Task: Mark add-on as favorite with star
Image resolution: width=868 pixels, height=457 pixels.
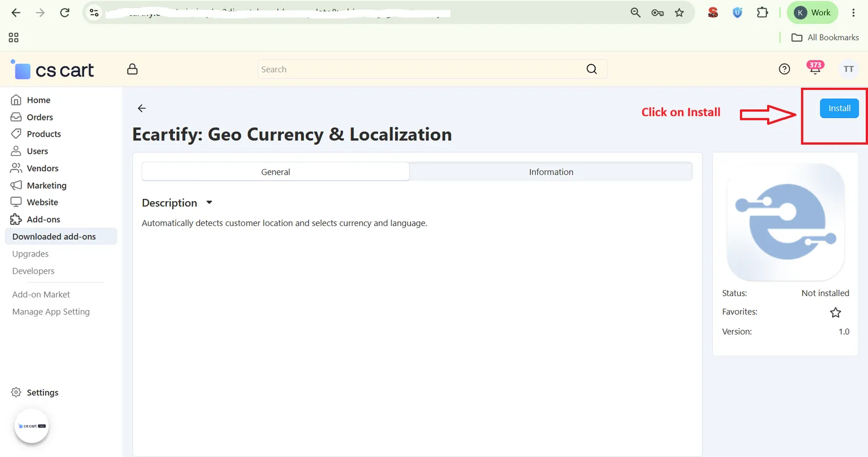Action: click(x=835, y=312)
